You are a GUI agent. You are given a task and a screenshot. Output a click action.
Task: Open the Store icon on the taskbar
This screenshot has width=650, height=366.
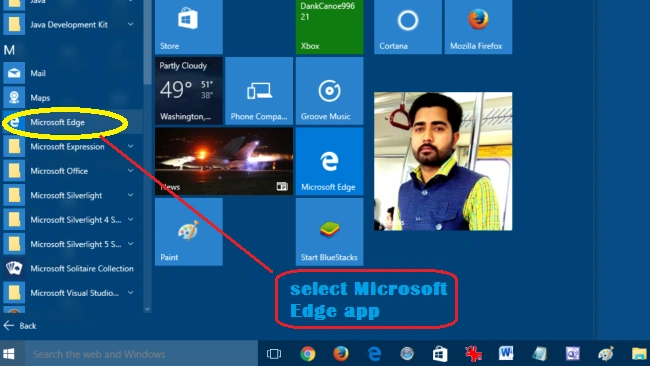click(x=440, y=354)
